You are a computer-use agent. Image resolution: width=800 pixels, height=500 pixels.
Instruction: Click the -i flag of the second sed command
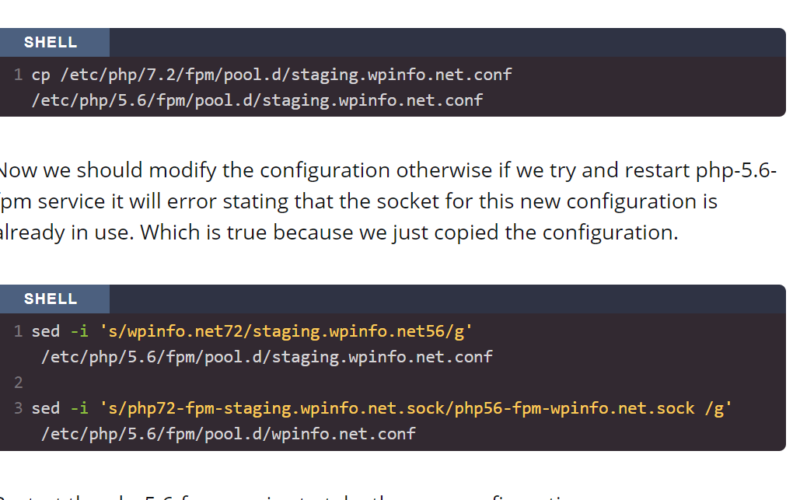79,408
